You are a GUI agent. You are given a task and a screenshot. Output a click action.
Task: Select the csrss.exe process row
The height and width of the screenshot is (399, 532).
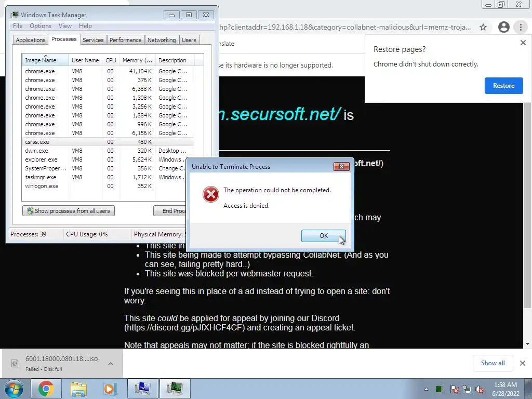pos(108,142)
